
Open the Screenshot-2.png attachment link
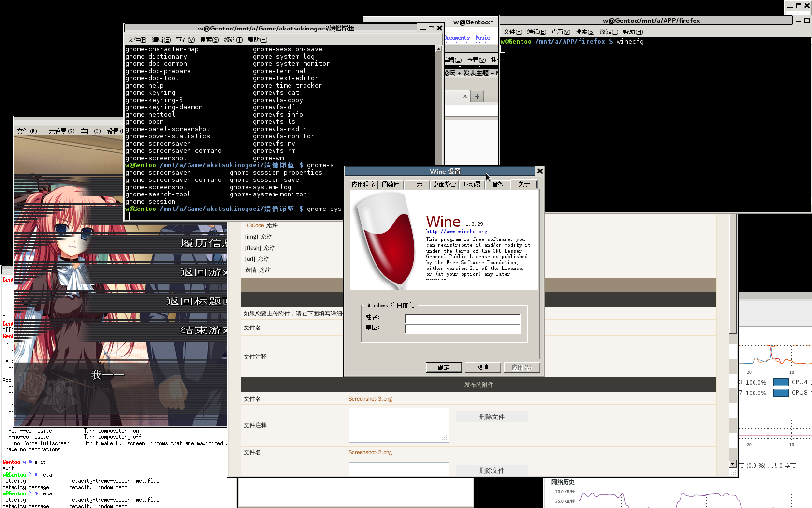pyautogui.click(x=370, y=452)
